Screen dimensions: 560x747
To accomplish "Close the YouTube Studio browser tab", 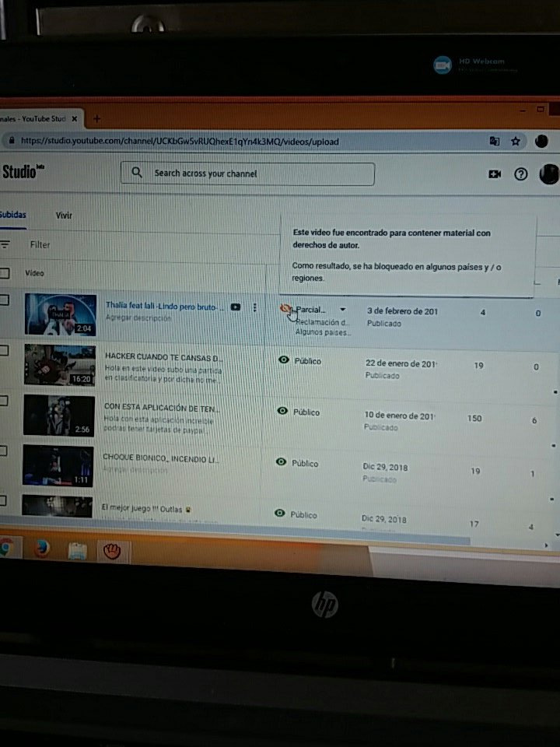I will 75,118.
